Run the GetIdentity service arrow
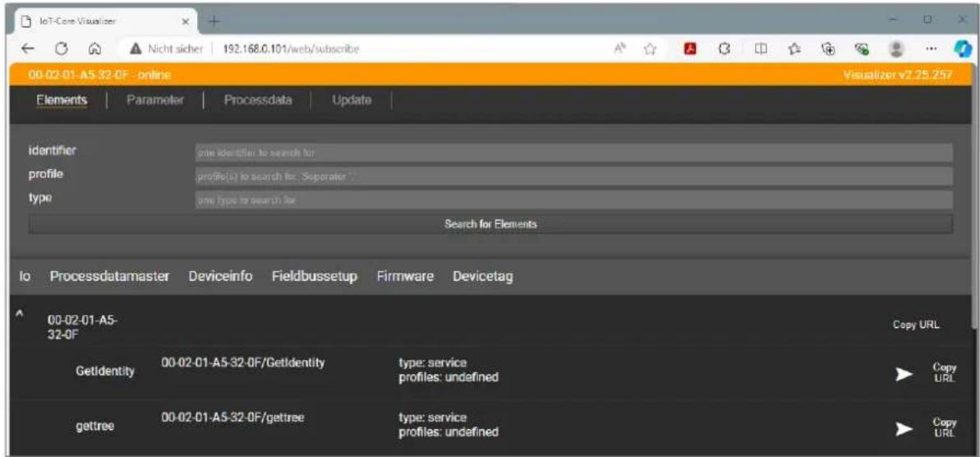 903,374
